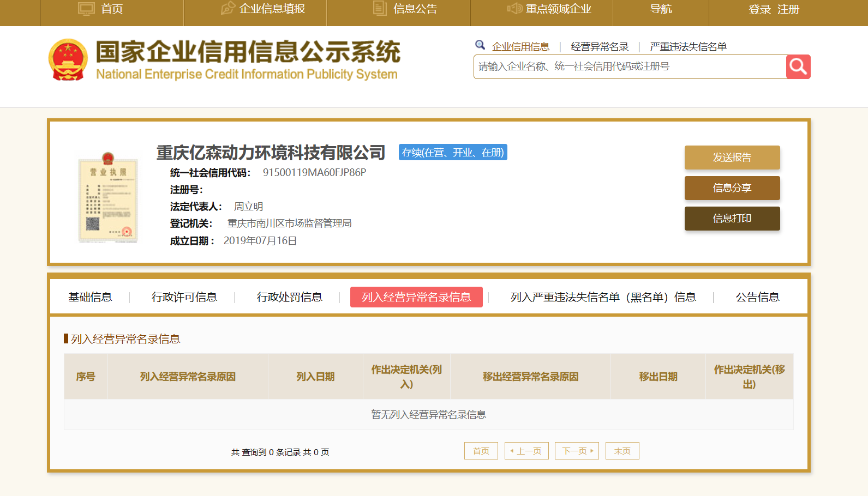This screenshot has height=496, width=868.
Task: Click the 共 查询到 0 条记录 共 0 页 summary
Action: [280, 452]
